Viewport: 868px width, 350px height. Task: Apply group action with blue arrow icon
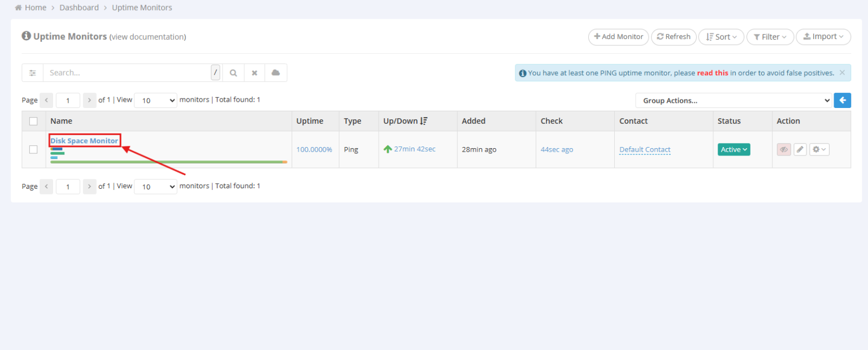coord(842,100)
